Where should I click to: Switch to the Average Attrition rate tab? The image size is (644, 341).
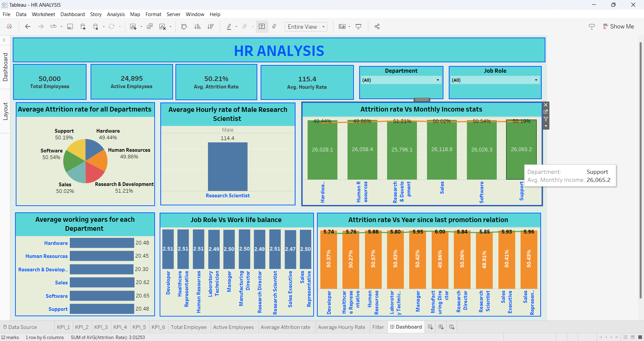tap(285, 327)
